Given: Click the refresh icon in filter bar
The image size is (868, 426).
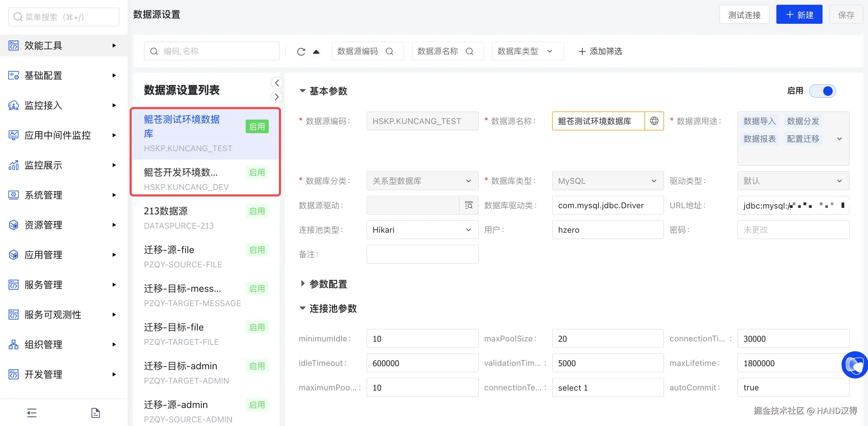Looking at the screenshot, I should tap(301, 52).
